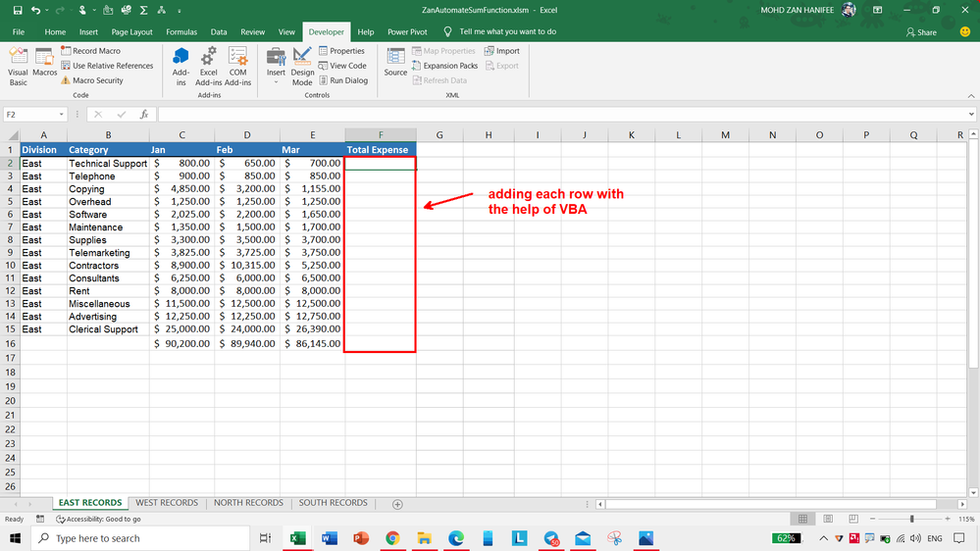Open Chrome from the taskbar
The height and width of the screenshot is (551, 980).
392,538
